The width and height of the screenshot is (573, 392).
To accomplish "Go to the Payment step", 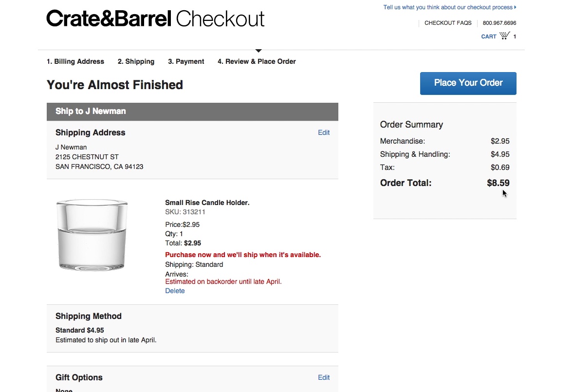I will point(186,61).
